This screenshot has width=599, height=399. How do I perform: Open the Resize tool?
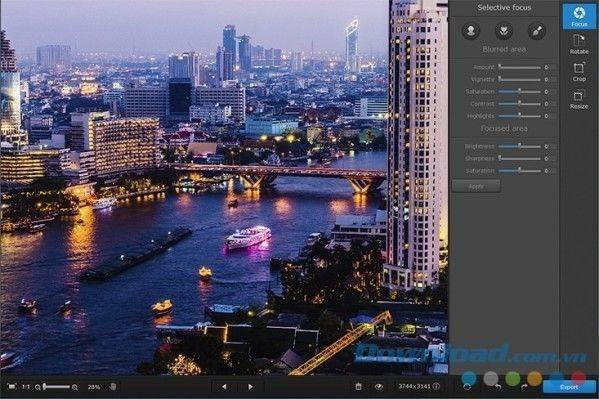(x=579, y=99)
